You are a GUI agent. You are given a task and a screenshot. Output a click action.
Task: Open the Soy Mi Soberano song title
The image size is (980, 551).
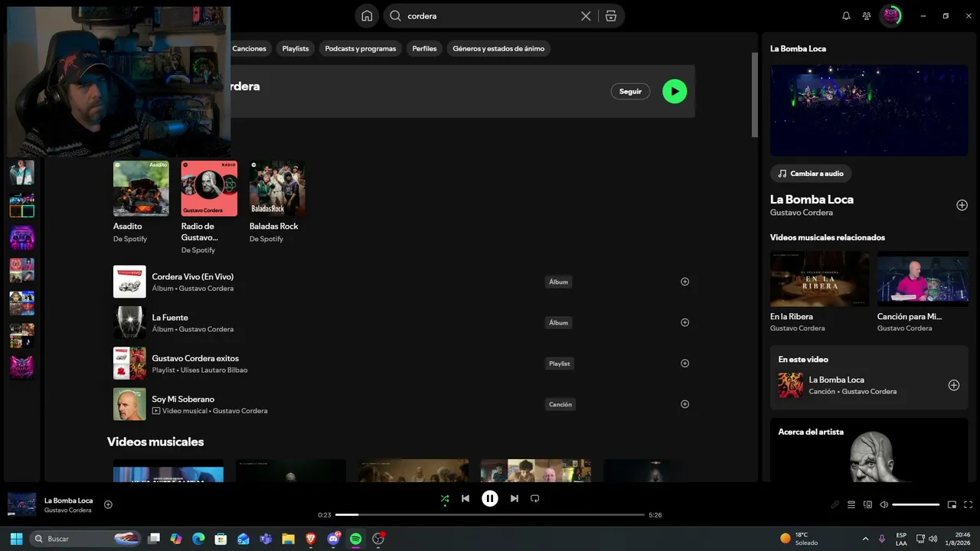pos(183,399)
